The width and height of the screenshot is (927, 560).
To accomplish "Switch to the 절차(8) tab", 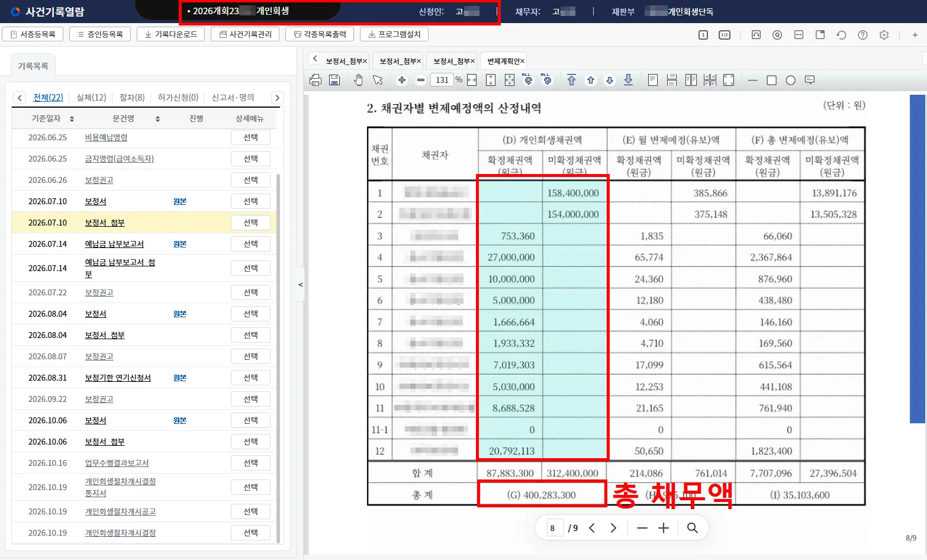I will click(x=132, y=98).
